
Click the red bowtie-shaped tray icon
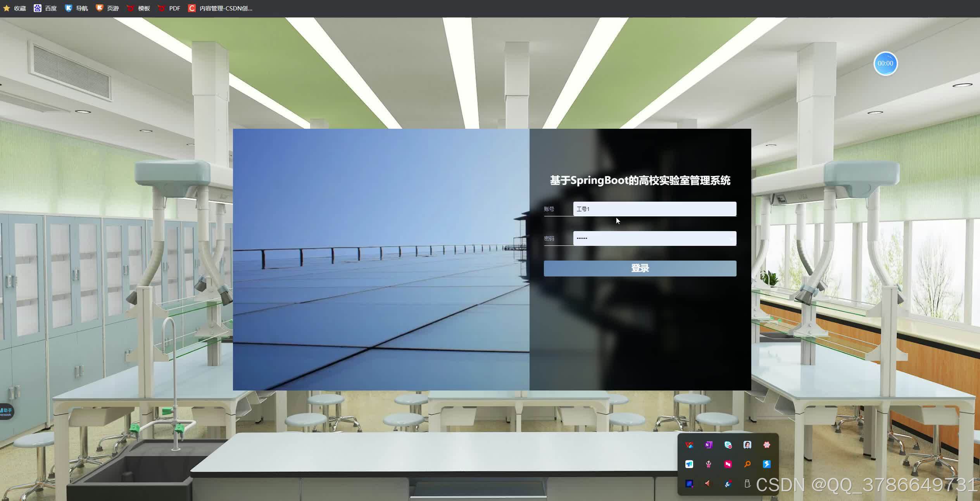728,464
